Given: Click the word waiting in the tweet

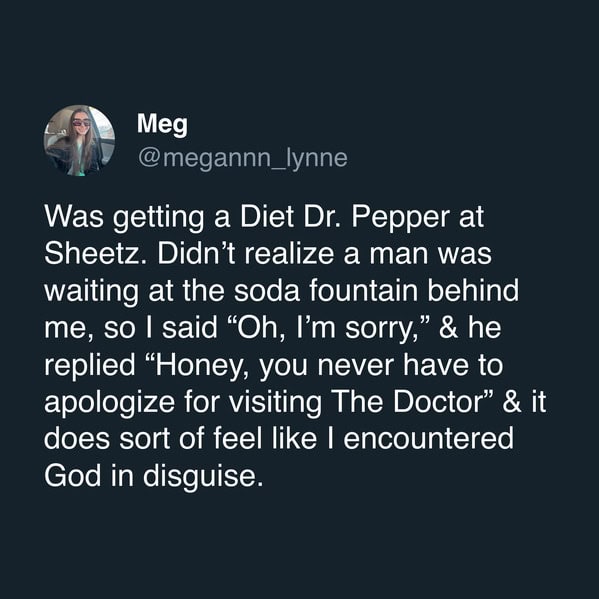Looking at the screenshot, I should (91, 292).
